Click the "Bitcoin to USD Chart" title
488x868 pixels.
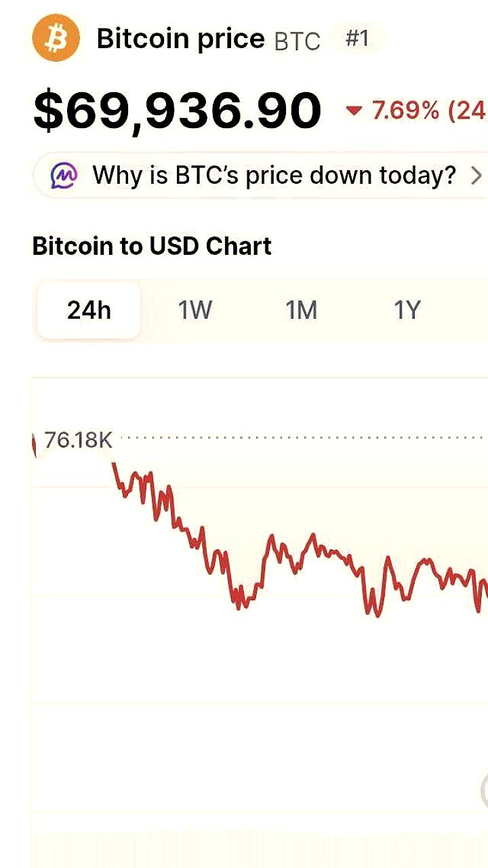coord(152,245)
